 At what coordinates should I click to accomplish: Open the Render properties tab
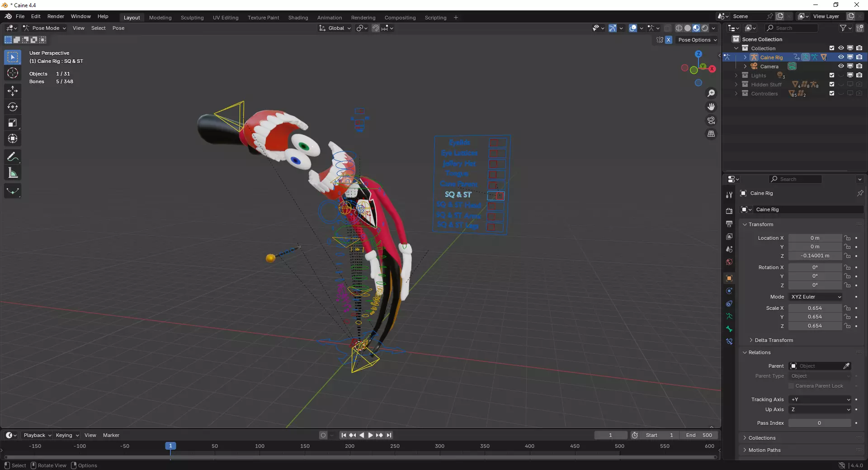coord(729,211)
